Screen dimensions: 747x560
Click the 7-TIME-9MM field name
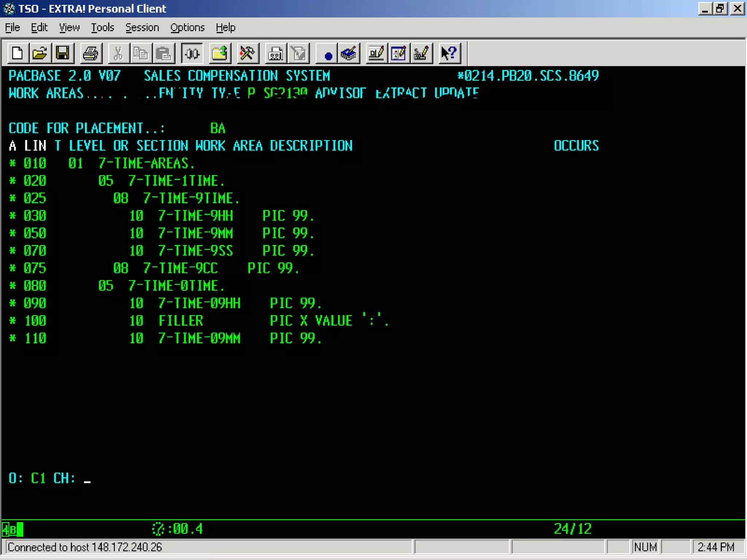(x=196, y=233)
